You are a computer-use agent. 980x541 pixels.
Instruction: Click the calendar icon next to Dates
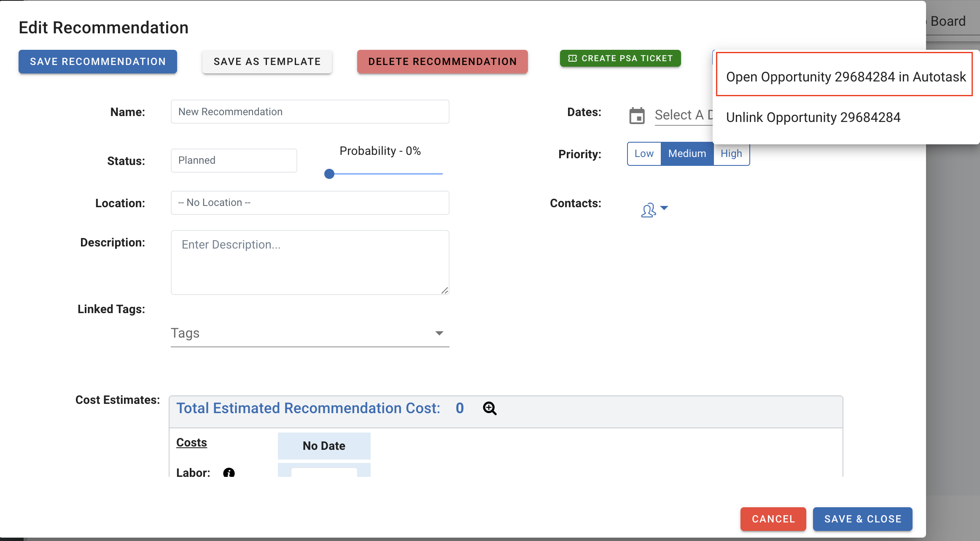[x=637, y=116]
